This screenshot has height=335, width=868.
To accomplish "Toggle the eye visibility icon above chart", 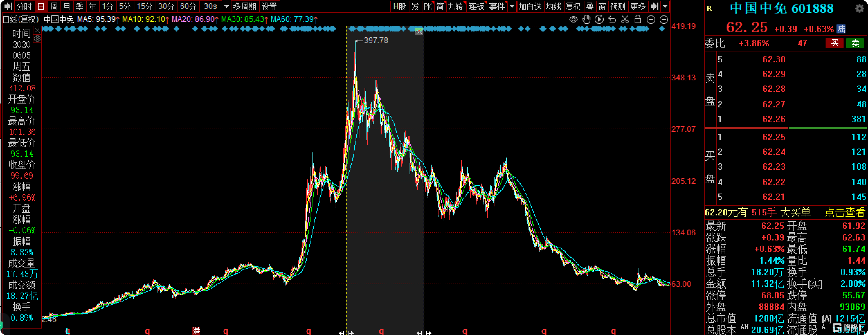I will tap(573, 20).
